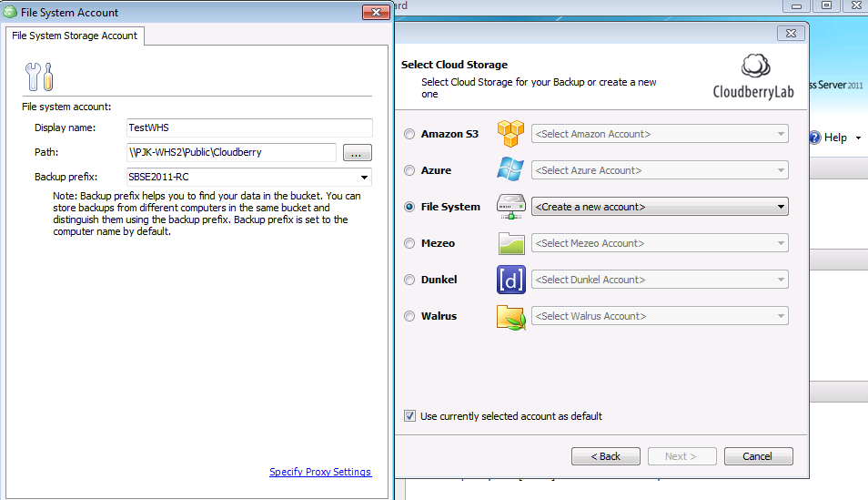
Task: Click the Walrus label text
Action: pos(439,316)
